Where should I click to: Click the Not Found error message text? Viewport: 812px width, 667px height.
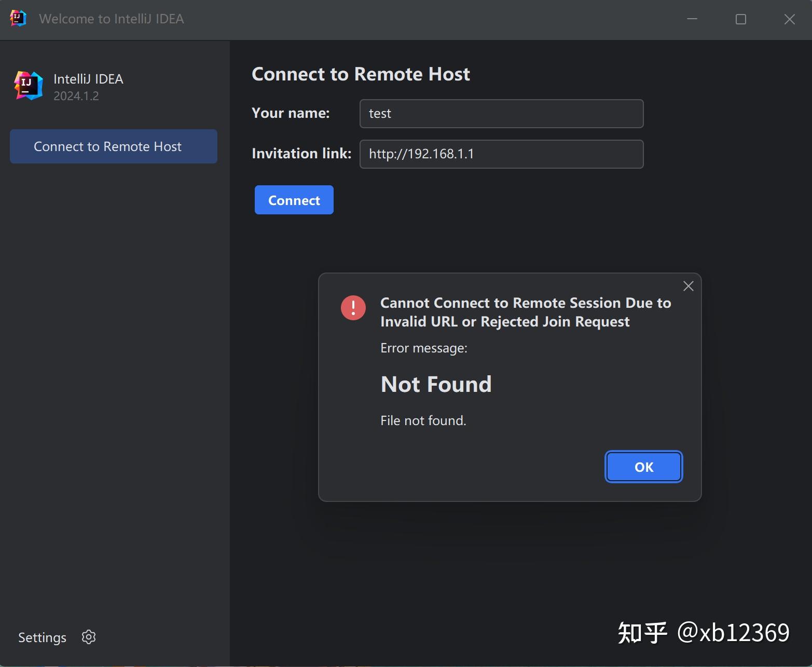click(x=436, y=384)
